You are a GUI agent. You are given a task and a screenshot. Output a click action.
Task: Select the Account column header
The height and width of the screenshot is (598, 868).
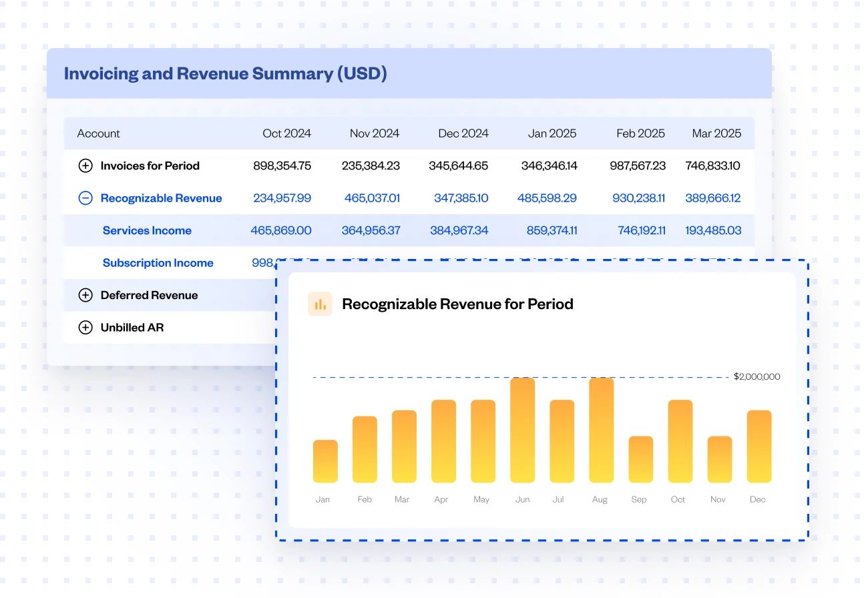pos(98,133)
